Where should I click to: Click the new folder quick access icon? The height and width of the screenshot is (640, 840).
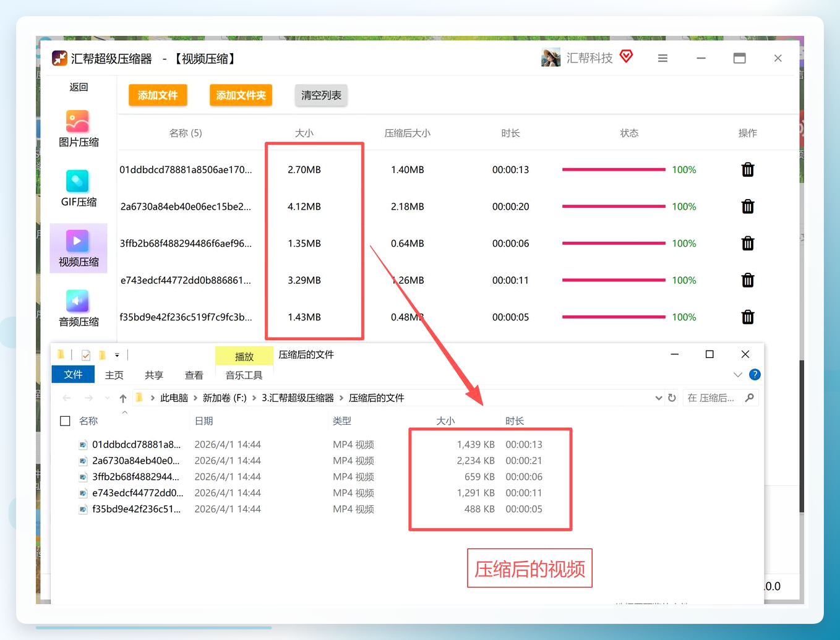[103, 355]
